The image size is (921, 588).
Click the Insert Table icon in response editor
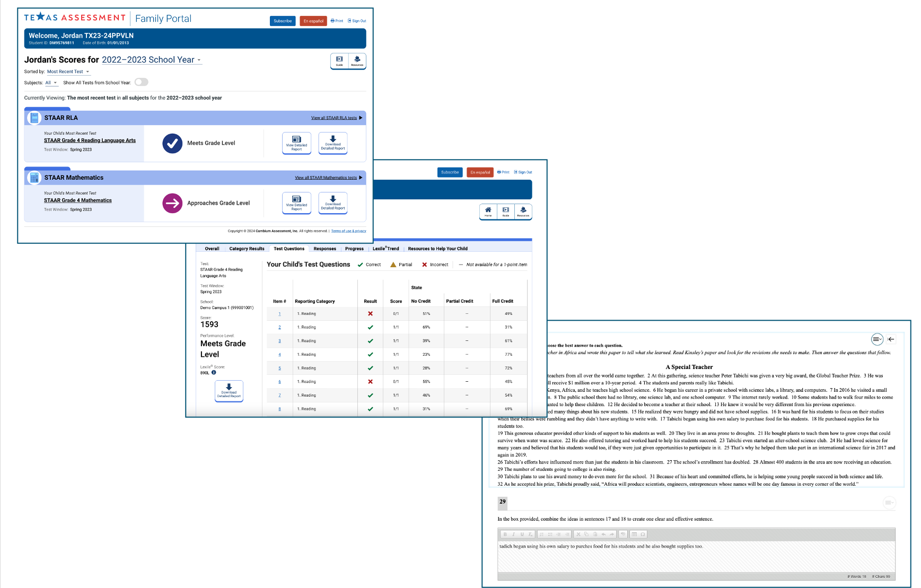point(634,534)
